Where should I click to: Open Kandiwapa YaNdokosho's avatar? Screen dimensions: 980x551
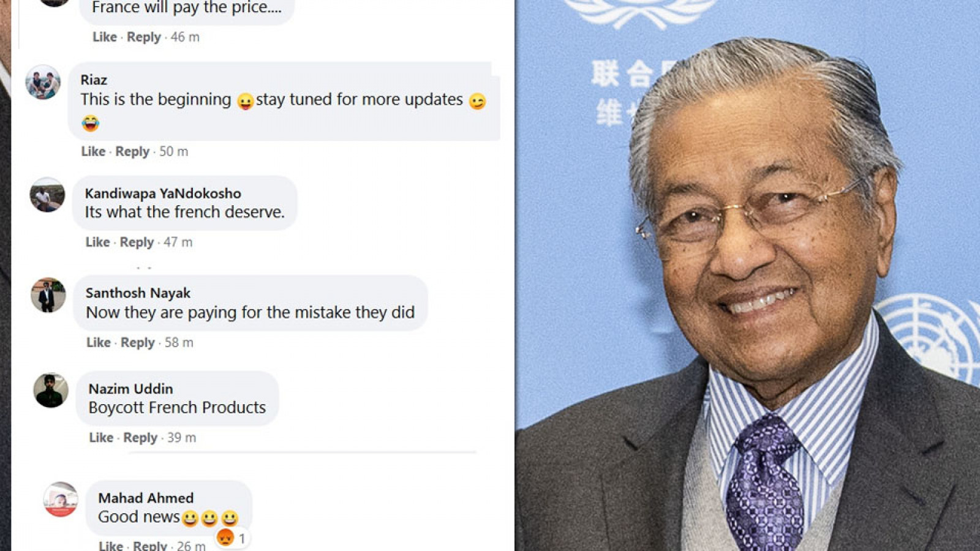point(47,195)
